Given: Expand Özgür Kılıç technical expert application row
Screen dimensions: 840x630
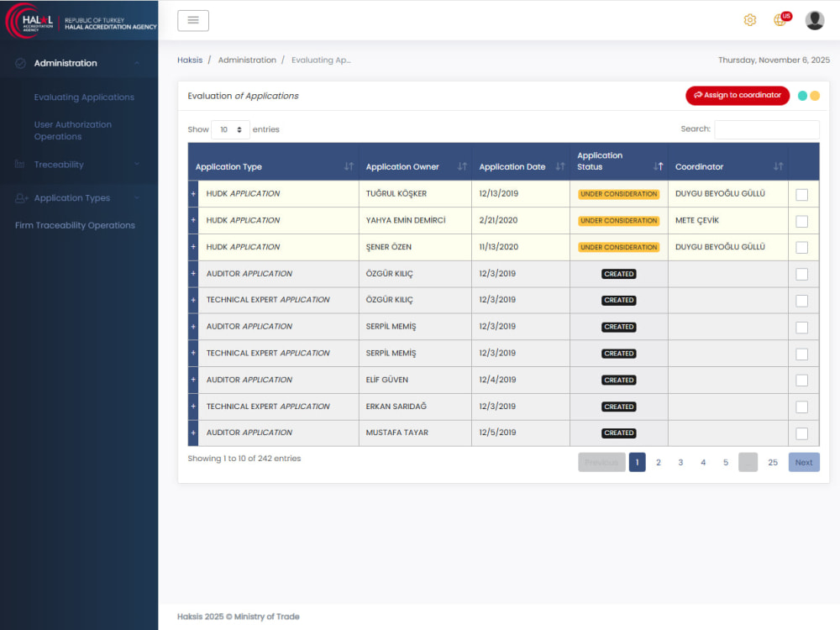Looking at the screenshot, I should [193, 300].
